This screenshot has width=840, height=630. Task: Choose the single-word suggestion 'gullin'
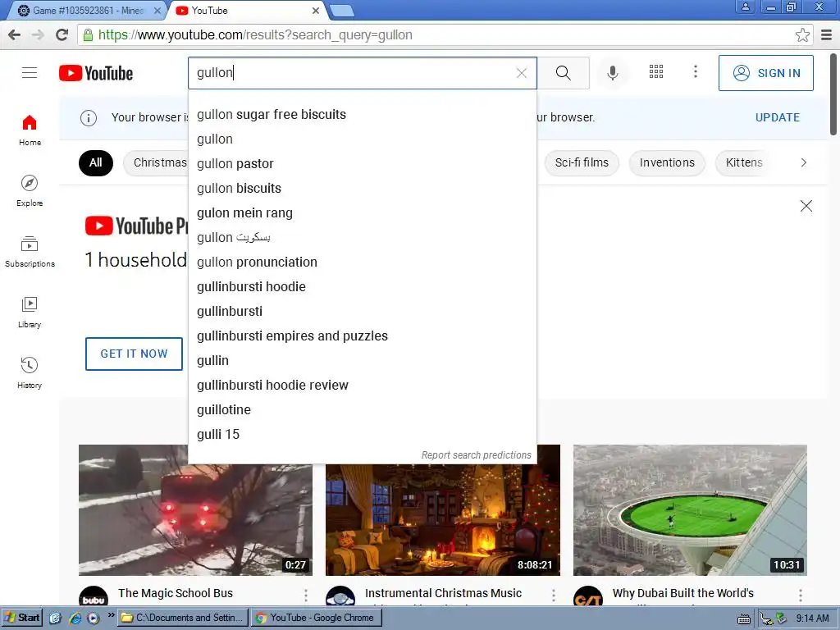click(x=362, y=361)
